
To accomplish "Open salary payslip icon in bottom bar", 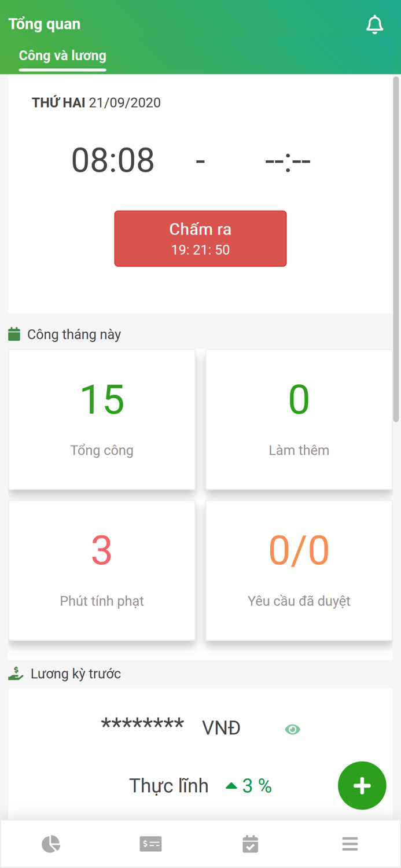I will [x=150, y=844].
